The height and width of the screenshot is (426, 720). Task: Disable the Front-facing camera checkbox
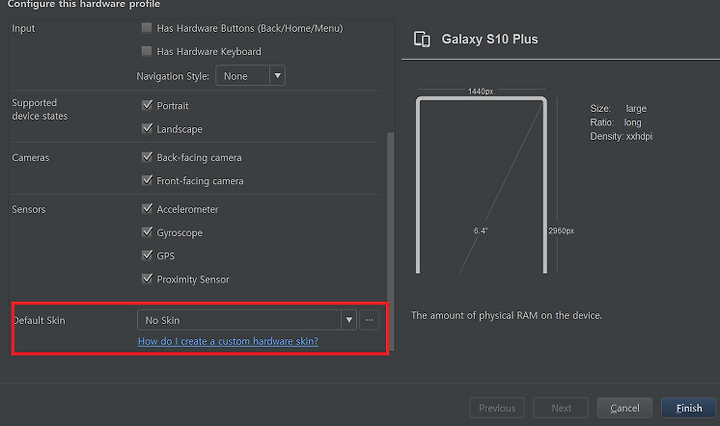147,180
